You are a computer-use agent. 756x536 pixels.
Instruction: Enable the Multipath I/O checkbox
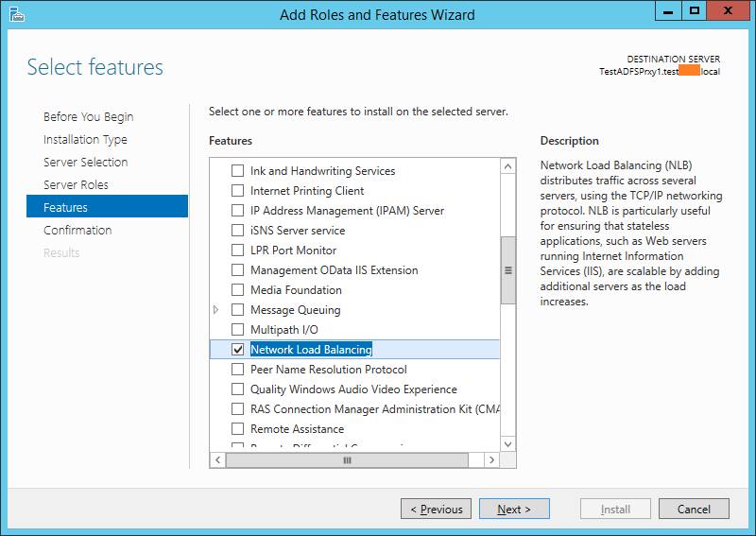pos(237,330)
